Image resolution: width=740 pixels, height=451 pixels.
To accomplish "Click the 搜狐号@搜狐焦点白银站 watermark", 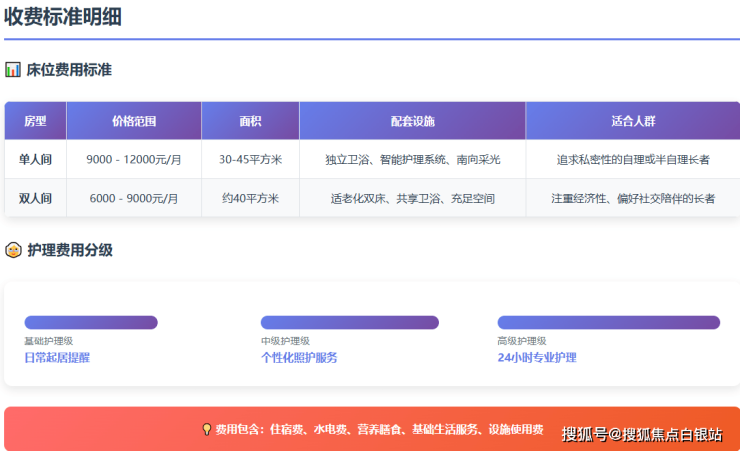I will [641, 433].
